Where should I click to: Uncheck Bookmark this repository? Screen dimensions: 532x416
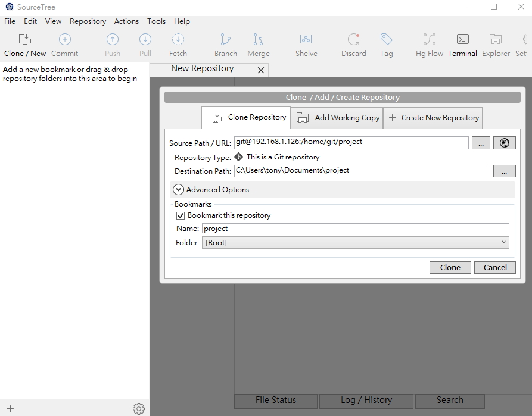click(181, 215)
